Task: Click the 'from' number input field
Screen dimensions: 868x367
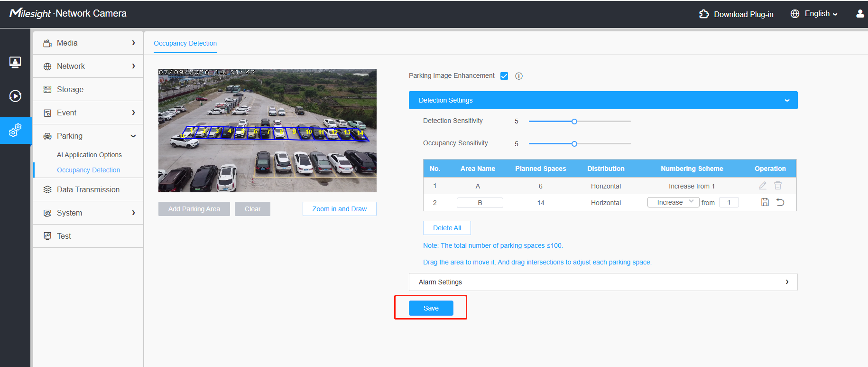Action: [729, 202]
